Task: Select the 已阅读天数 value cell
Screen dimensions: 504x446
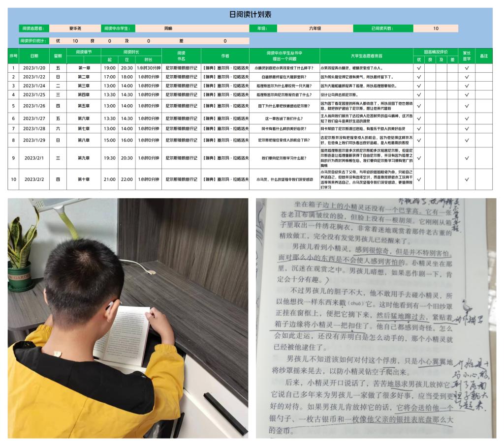Action: tap(436, 29)
